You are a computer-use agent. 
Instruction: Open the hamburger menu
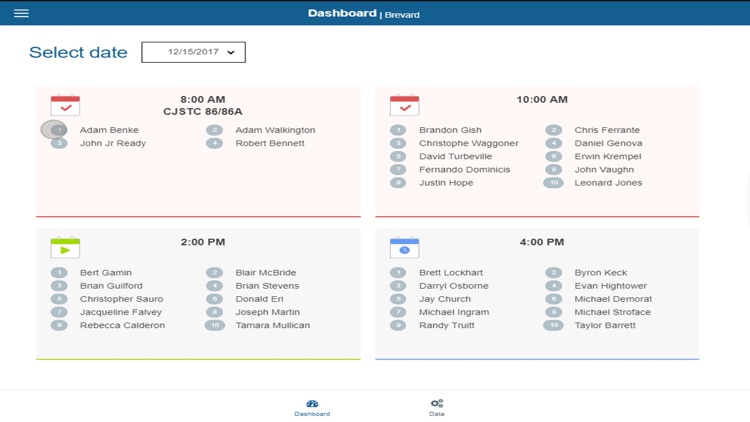pos(21,13)
